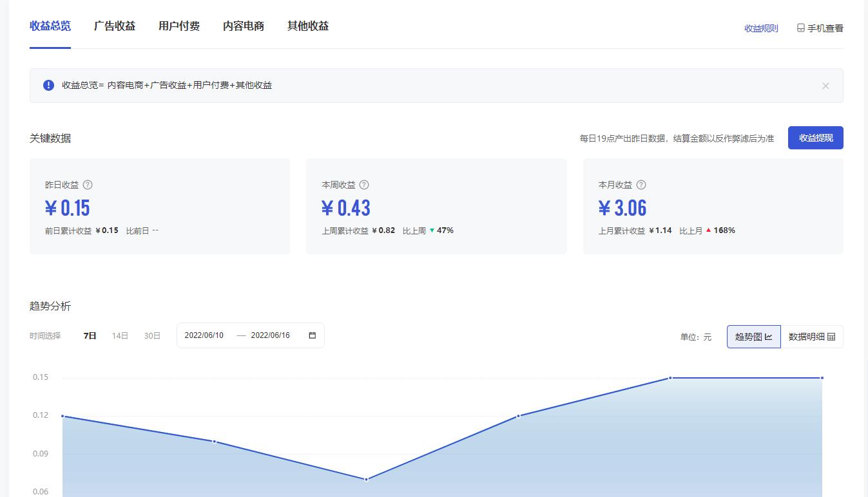Image resolution: width=868 pixels, height=497 pixels.
Task: Click the question mark beside 昨日收益
Action: coord(88,185)
